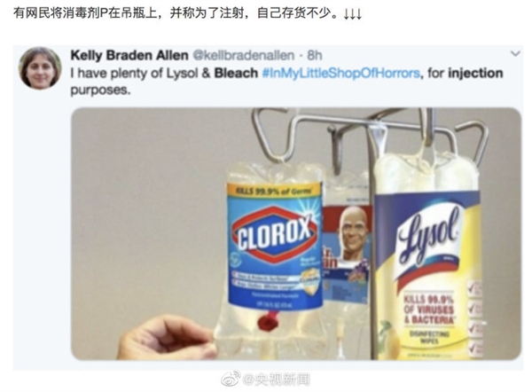
Task: Click the bold word injection in the tweet
Action: coord(475,74)
